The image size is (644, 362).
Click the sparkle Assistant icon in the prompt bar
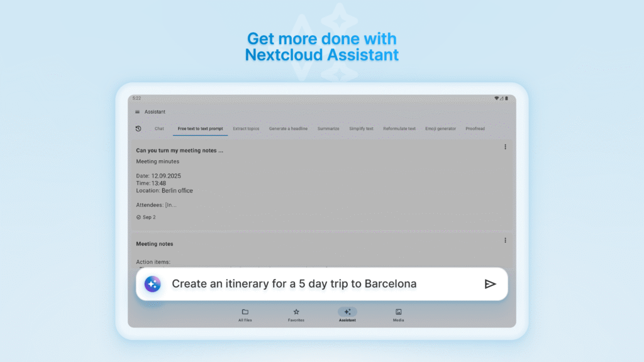tap(152, 284)
